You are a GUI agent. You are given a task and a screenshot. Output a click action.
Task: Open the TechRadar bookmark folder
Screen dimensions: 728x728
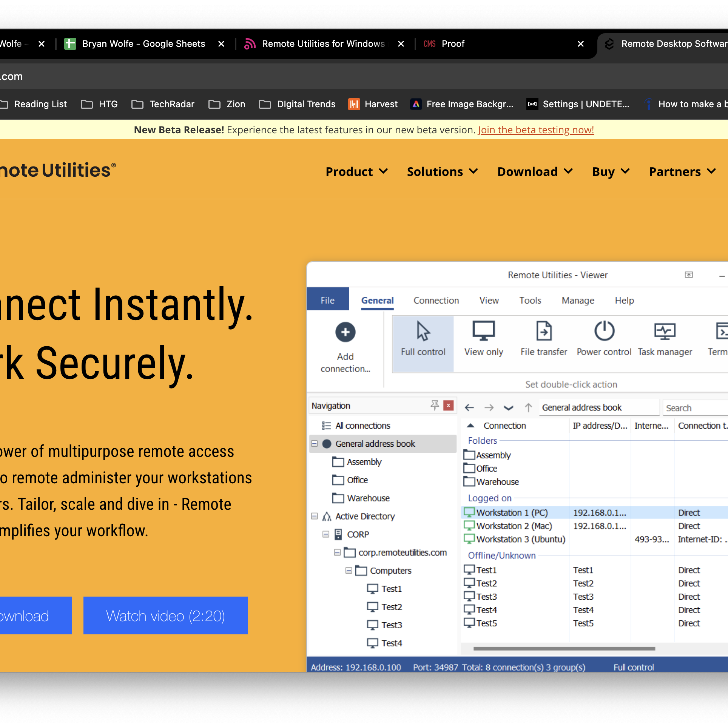pos(163,104)
